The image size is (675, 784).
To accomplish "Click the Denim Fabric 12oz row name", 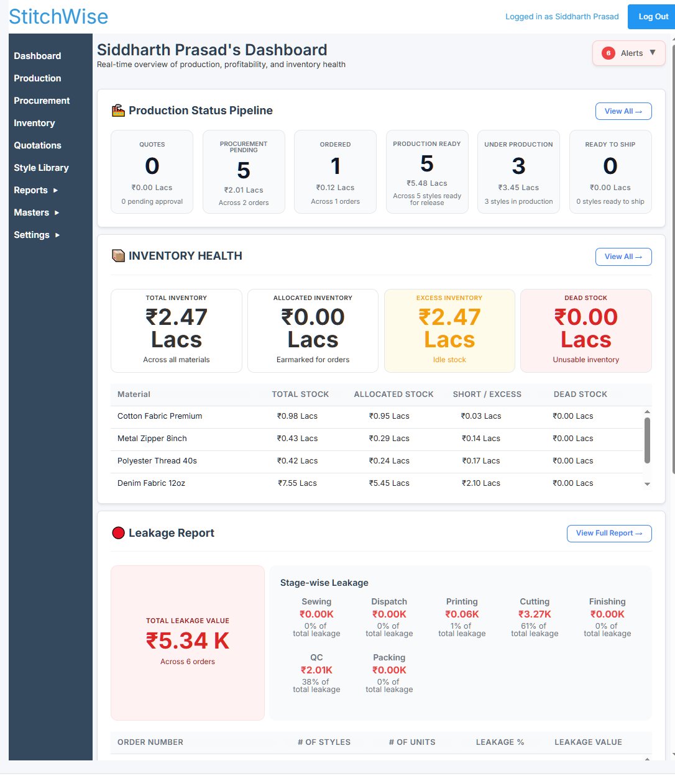I will tap(151, 483).
